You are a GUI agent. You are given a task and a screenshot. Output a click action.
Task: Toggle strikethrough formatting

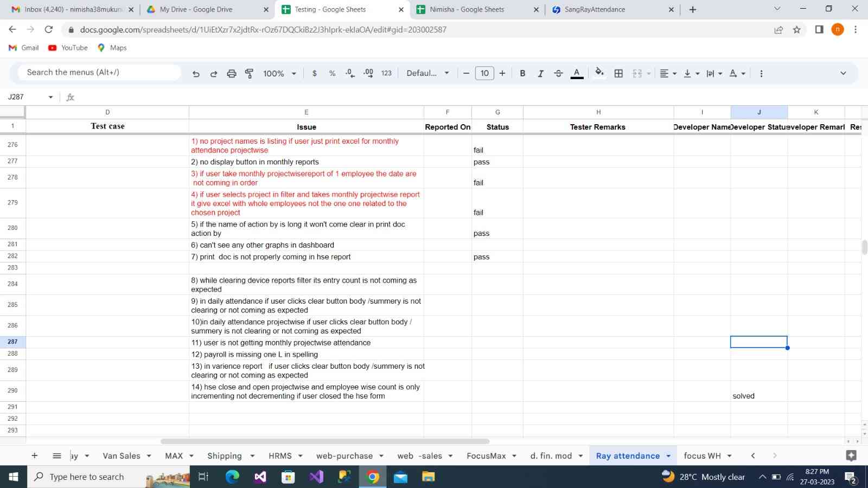click(558, 74)
